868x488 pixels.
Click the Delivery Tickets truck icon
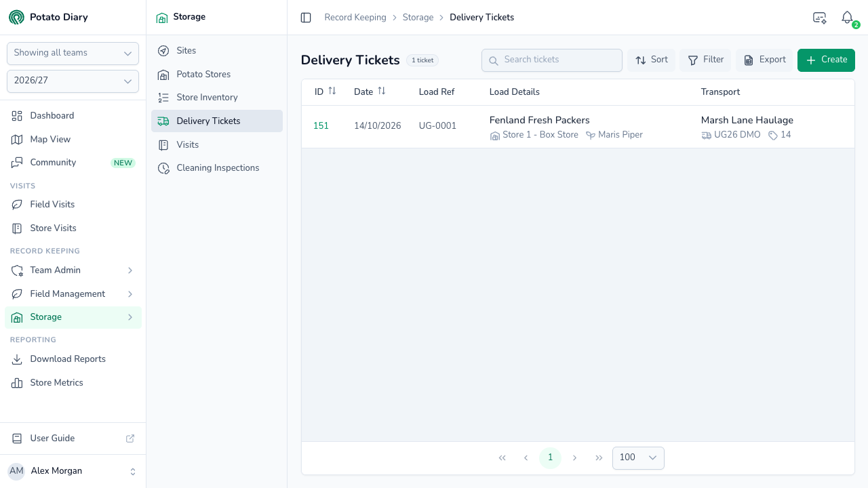(x=163, y=121)
